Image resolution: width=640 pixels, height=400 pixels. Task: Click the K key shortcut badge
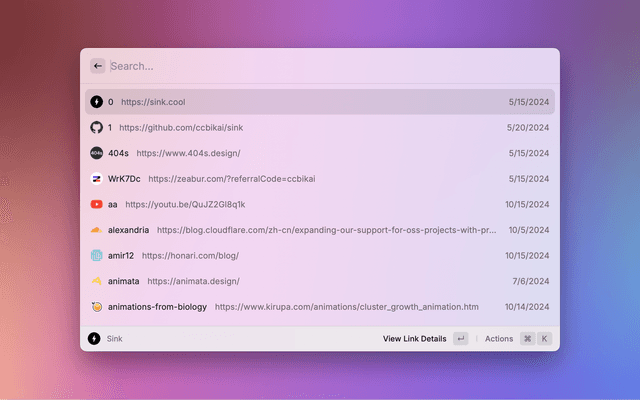545,339
